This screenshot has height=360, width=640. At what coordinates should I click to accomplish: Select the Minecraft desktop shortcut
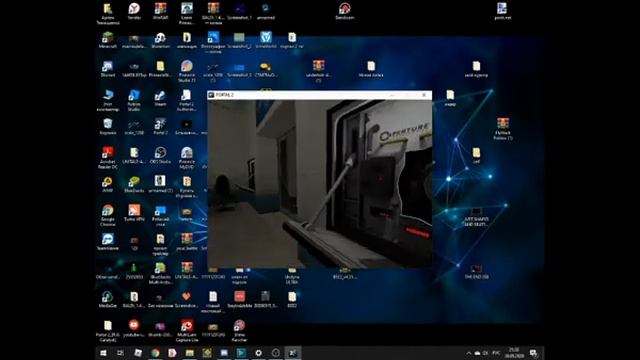click(108, 40)
